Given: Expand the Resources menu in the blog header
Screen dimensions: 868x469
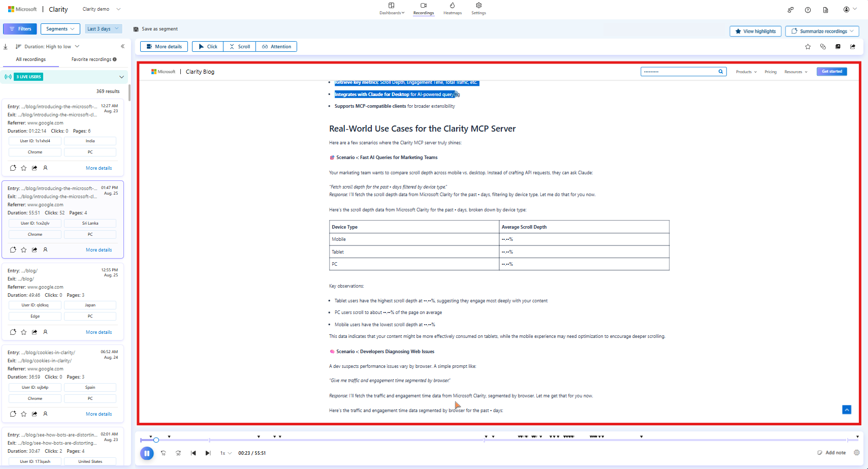Looking at the screenshot, I should click(796, 72).
